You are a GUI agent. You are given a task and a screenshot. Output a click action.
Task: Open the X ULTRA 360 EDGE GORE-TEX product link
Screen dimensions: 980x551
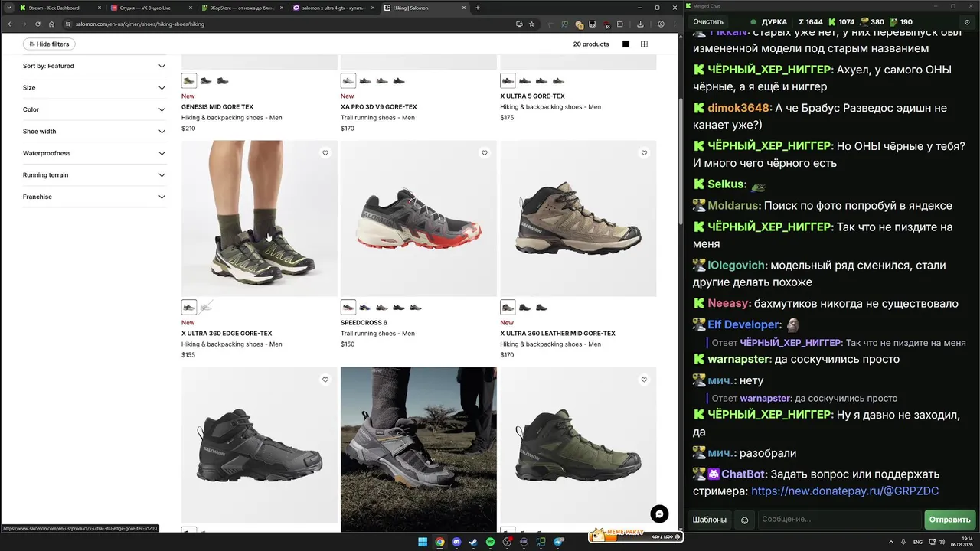click(227, 334)
